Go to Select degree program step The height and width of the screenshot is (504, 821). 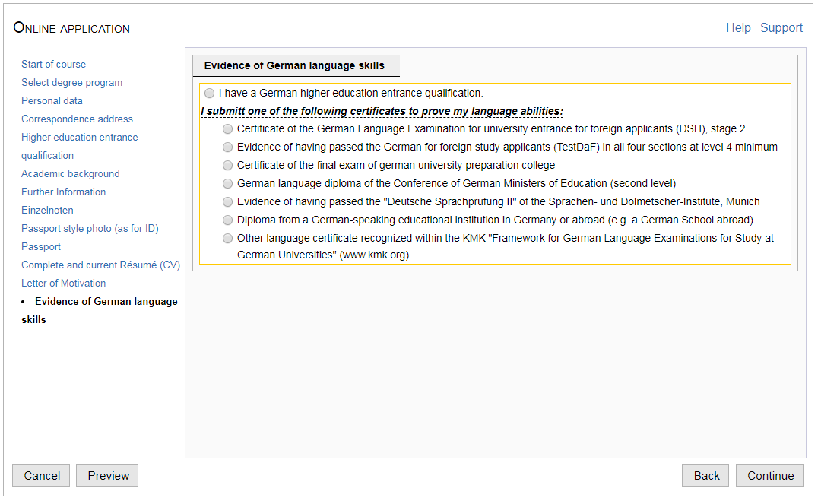pos(71,83)
